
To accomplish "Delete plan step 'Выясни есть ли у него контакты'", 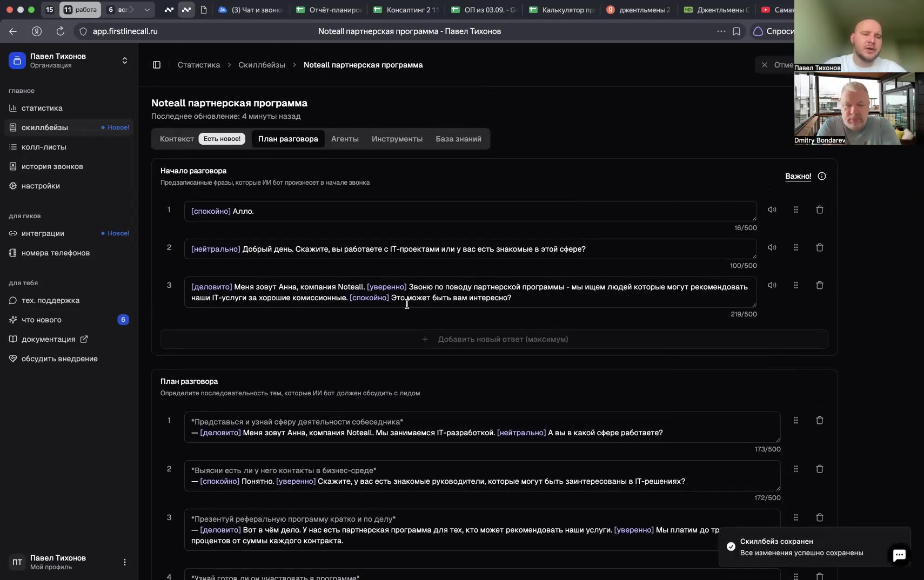I will pyautogui.click(x=820, y=469).
